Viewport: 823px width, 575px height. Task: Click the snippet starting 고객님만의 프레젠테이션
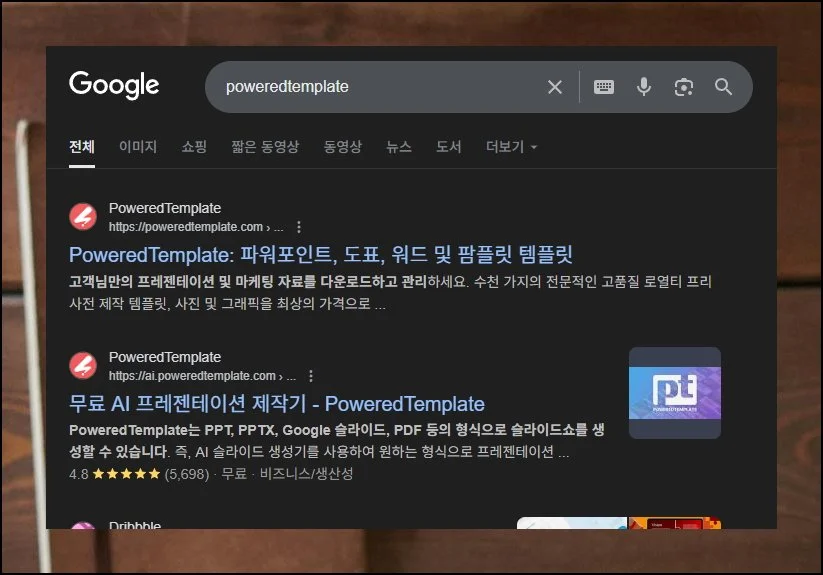click(390, 293)
